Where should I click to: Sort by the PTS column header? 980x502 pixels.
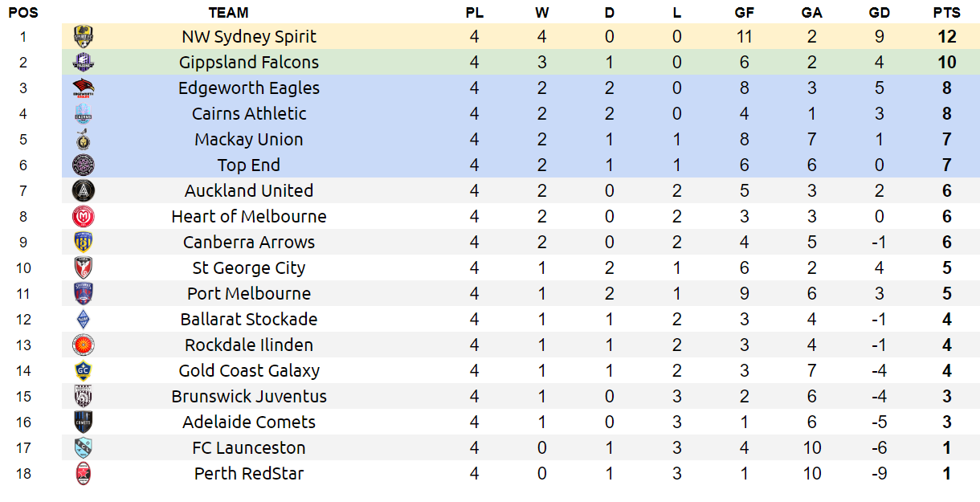(946, 13)
